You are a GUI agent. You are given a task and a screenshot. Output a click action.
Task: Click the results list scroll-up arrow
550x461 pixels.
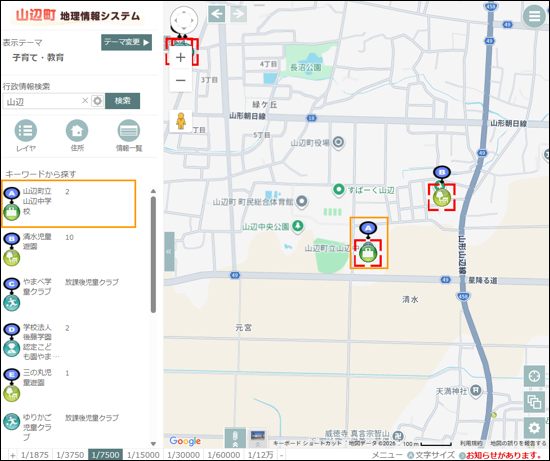[153, 191]
